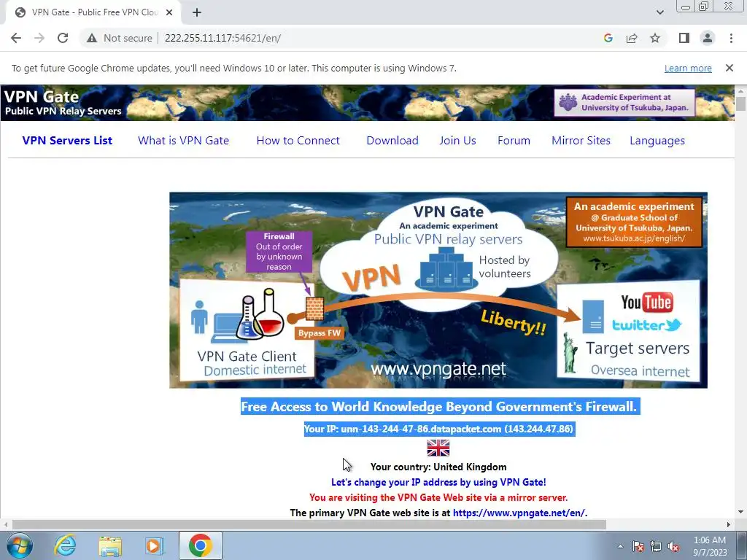Open the Action Center flag icon
This screenshot has height=560, width=747.
pyautogui.click(x=638, y=546)
